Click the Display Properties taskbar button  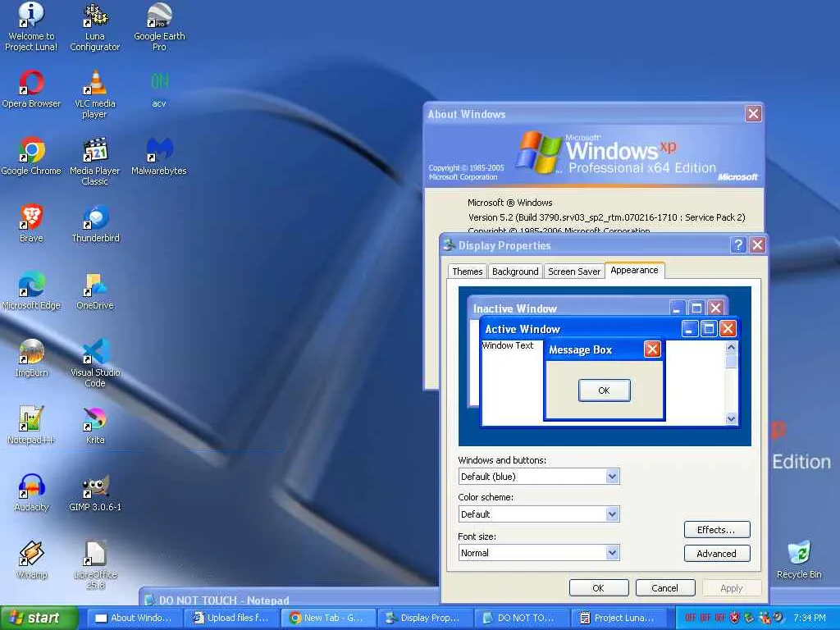click(426, 618)
